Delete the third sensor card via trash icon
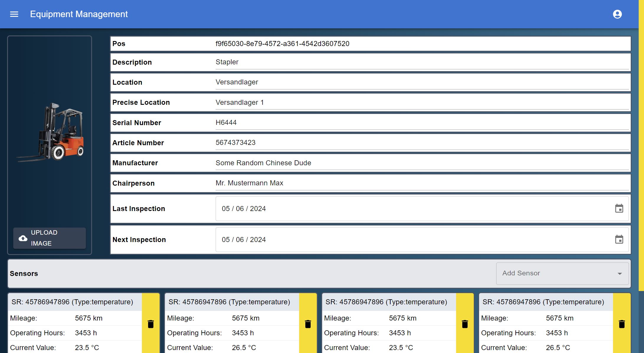This screenshot has height=353, width=644. point(465,324)
